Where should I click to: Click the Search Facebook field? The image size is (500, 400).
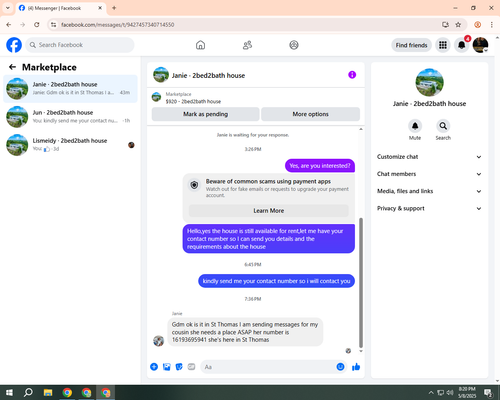pos(80,45)
